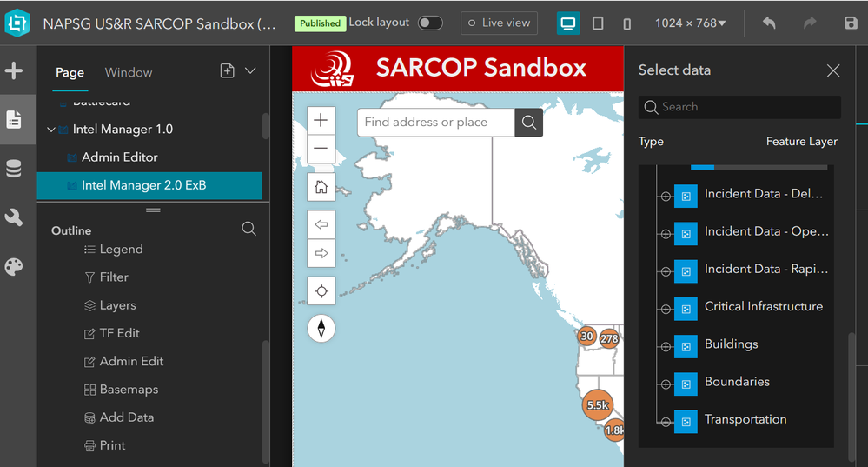Switch to the Window tab
The image size is (868, 467).
point(129,72)
